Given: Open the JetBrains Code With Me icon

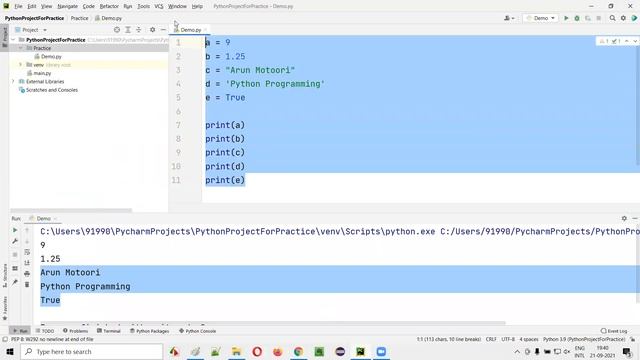Looking at the screenshot, I should click(634, 18).
